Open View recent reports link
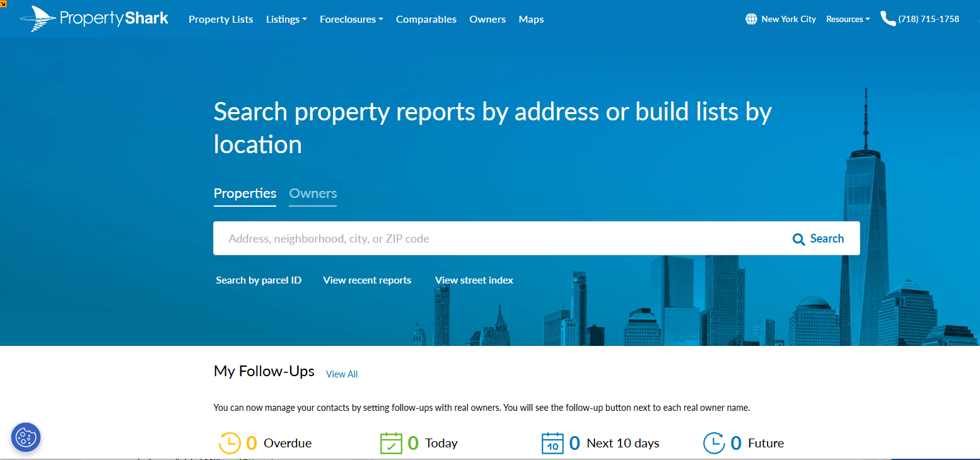Image resolution: width=980 pixels, height=460 pixels. click(x=367, y=280)
